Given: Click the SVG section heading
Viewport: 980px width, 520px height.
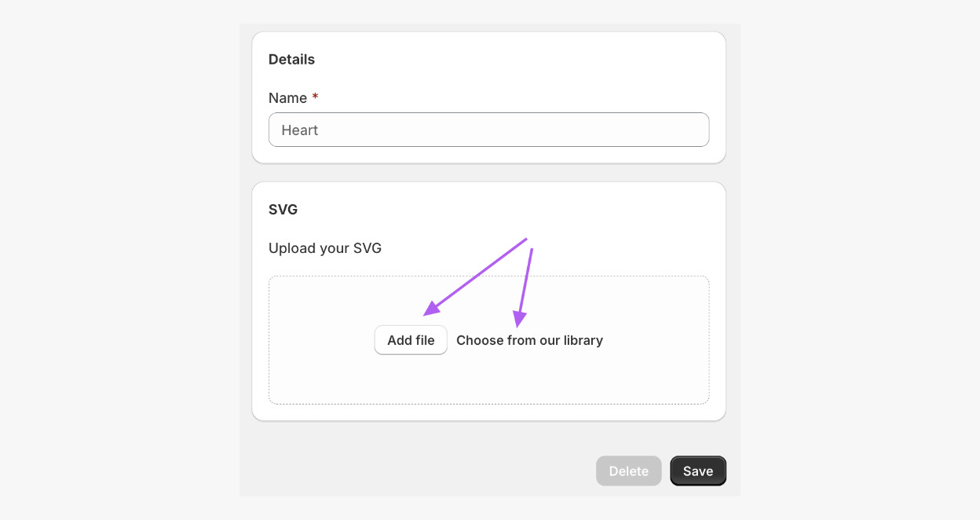Looking at the screenshot, I should coord(283,210).
